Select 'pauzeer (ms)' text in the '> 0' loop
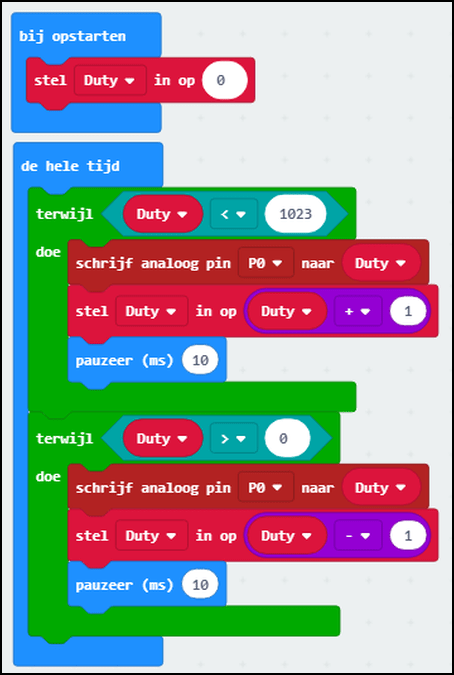Screen dimensions: 454x675 click(x=124, y=585)
